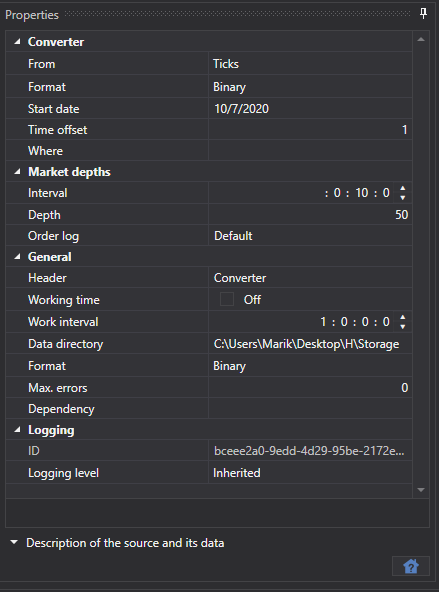Increase Work interval with up arrow
439x592 pixels.
coord(403,317)
